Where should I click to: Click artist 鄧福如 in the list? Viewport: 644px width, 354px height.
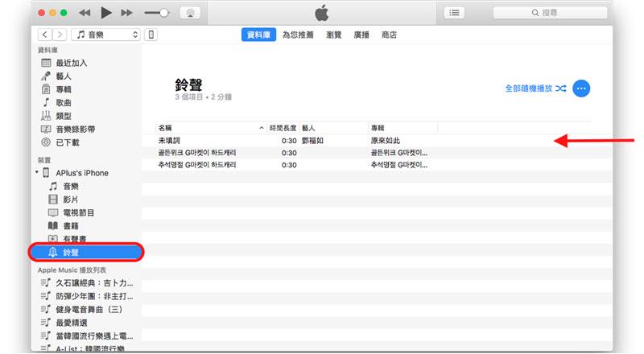click(x=312, y=141)
